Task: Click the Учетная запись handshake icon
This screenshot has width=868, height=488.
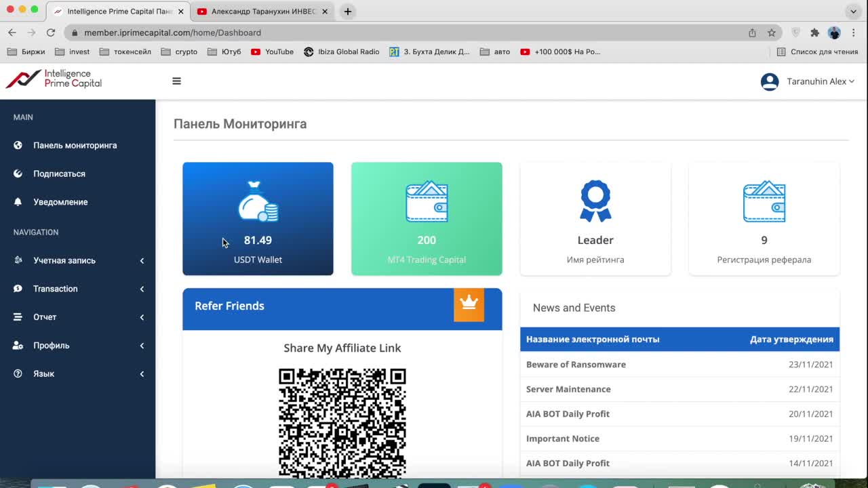Action: (18, 260)
